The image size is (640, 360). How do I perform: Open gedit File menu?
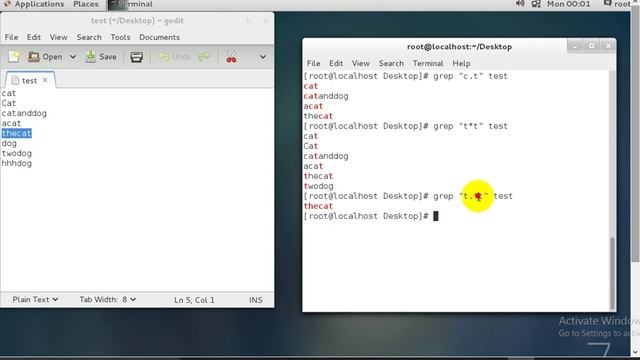coord(11,37)
